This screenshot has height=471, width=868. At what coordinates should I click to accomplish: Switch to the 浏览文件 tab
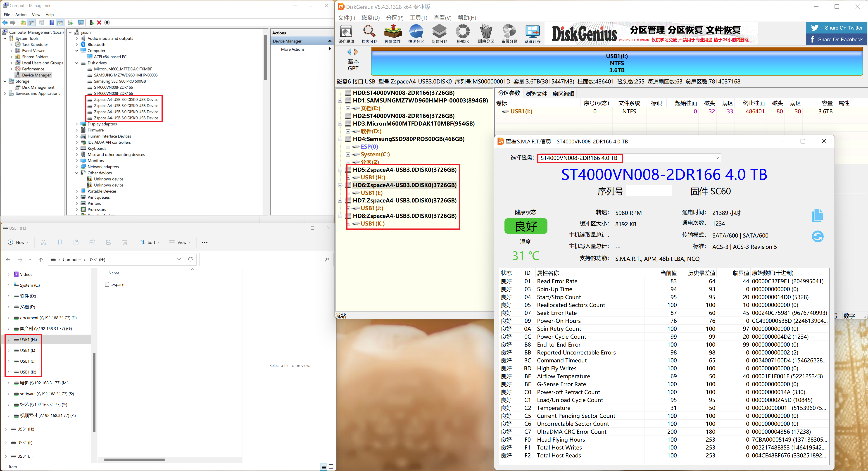tap(536, 94)
